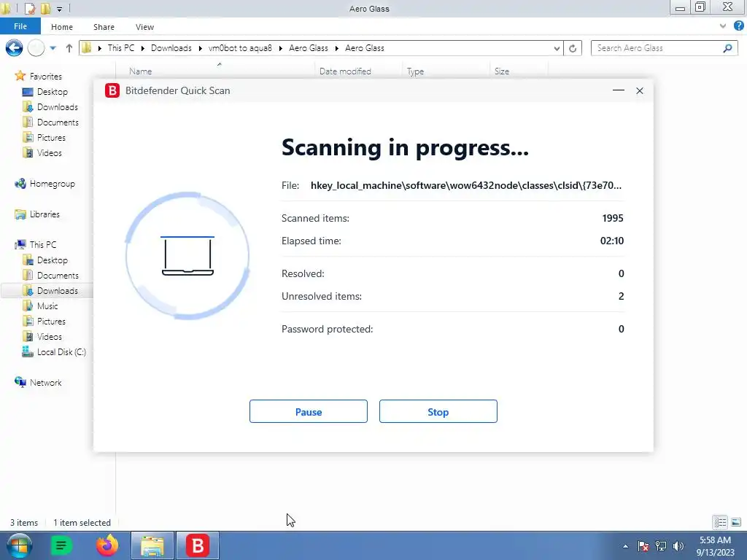Open the network tray icon
The image size is (747, 560).
(x=661, y=546)
